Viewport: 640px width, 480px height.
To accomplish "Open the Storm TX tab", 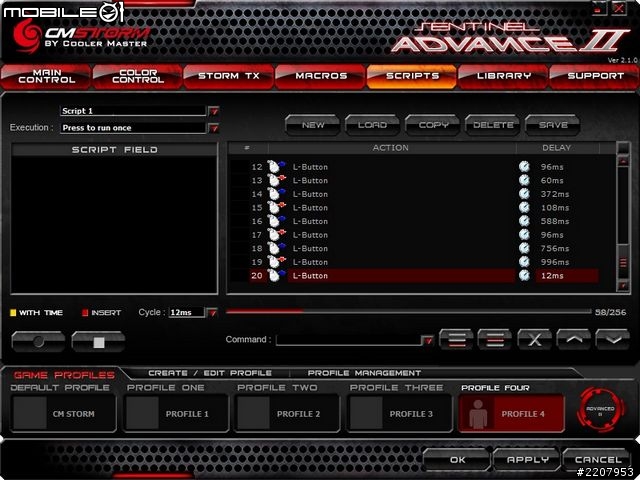I will 229,76.
